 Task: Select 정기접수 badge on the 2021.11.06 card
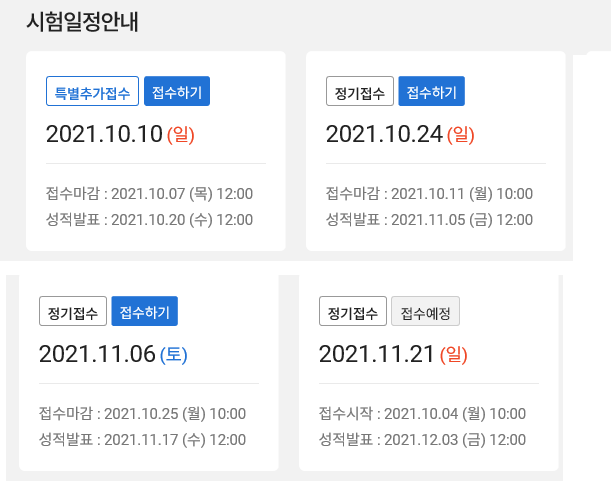click(72, 312)
